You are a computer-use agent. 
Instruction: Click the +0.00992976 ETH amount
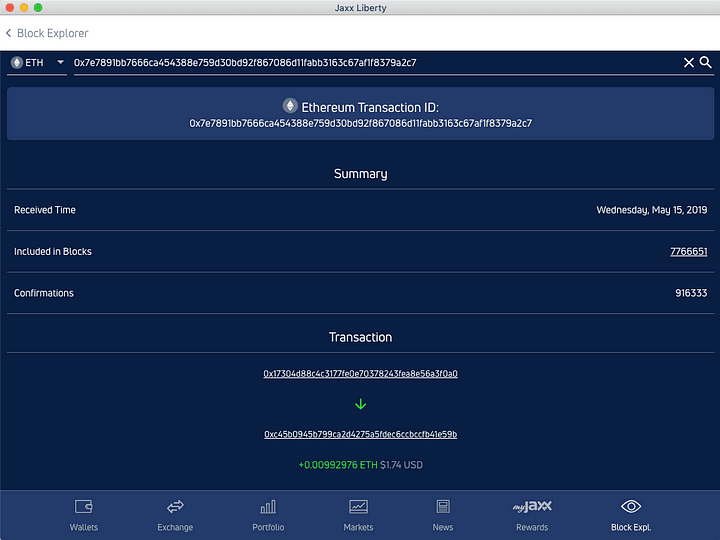[x=338, y=465]
